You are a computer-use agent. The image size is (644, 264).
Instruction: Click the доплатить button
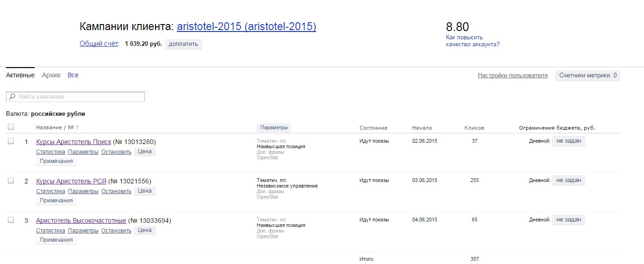[183, 44]
